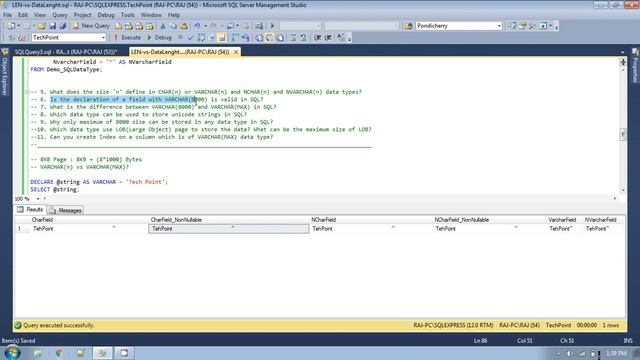Click the Comment out selected lines icon
640x360 pixels.
293,38
